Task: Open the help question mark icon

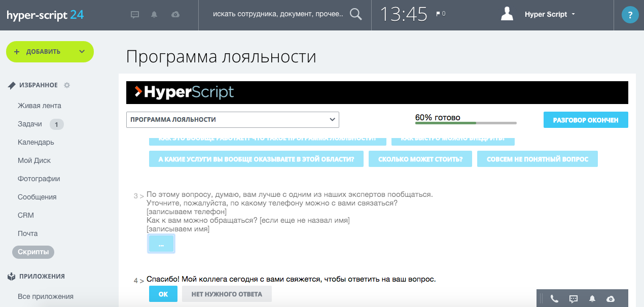Action: [x=630, y=14]
